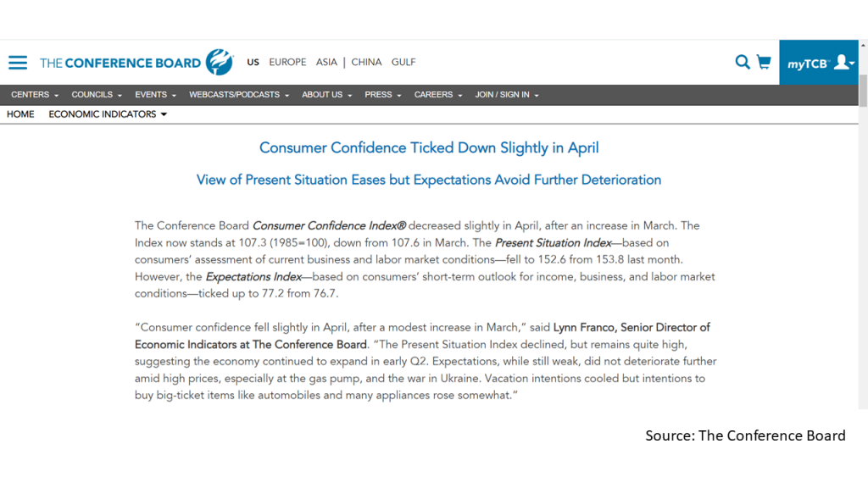Expand the Careers dropdown
Screen dimensions: 868x488
pyautogui.click(x=438, y=95)
